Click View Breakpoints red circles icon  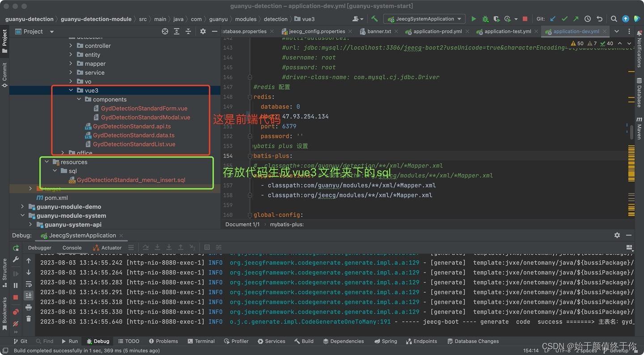[x=16, y=312]
